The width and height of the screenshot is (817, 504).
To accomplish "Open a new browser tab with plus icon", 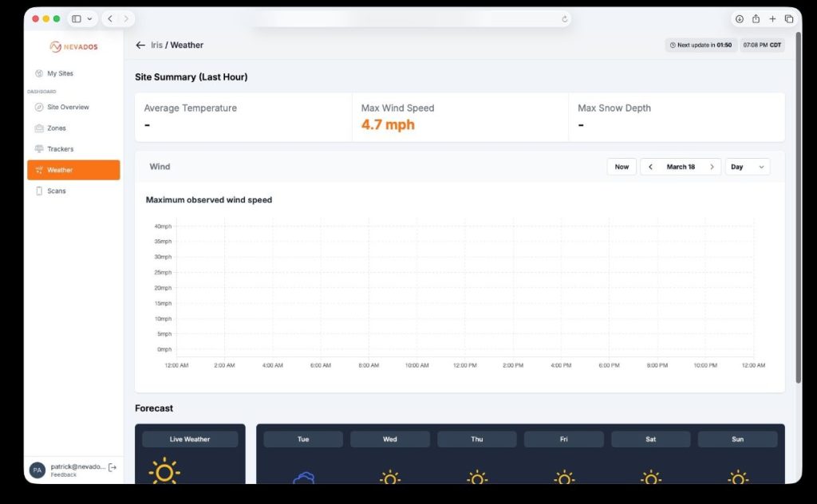I will point(772,19).
